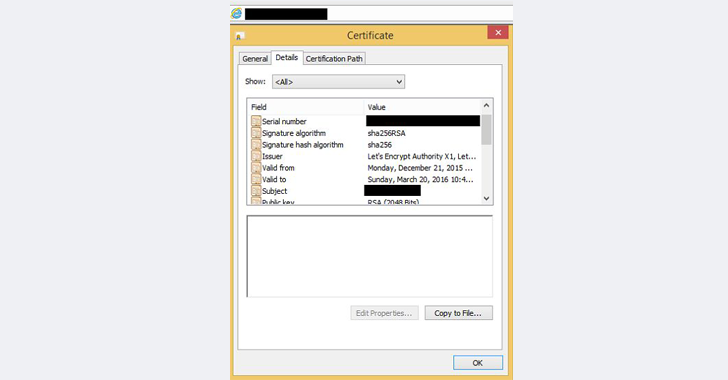
Task: Select the Valid to row label
Action: (x=274, y=179)
